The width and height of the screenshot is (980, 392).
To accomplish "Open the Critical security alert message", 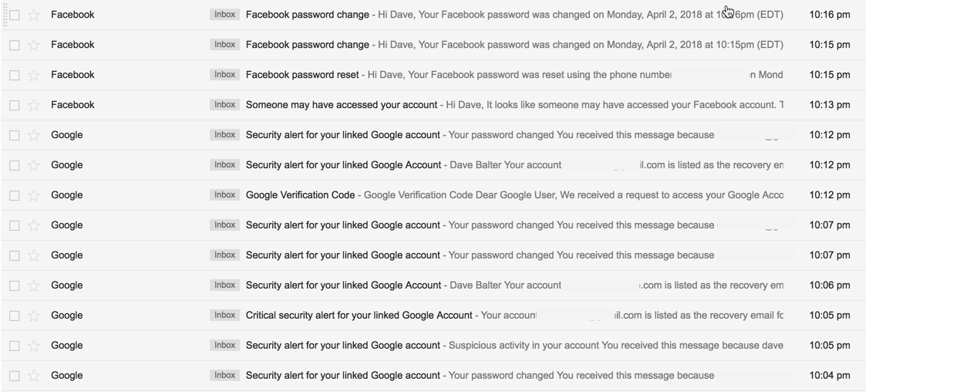I will [359, 316].
